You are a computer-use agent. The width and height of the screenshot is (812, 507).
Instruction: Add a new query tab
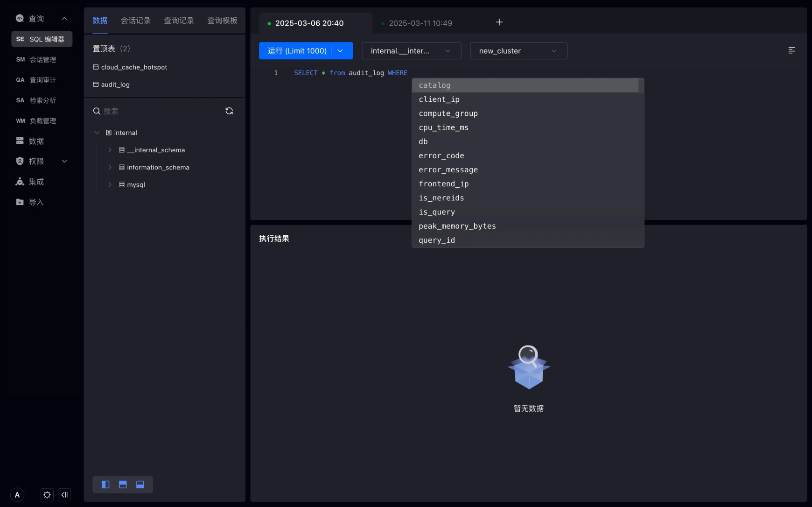[499, 22]
